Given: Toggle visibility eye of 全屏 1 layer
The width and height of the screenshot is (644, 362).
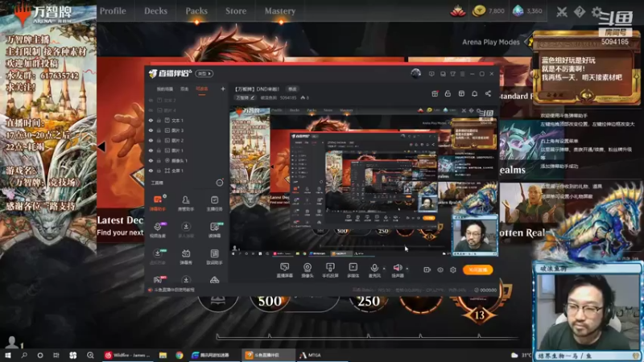Looking at the screenshot, I should point(151,171).
